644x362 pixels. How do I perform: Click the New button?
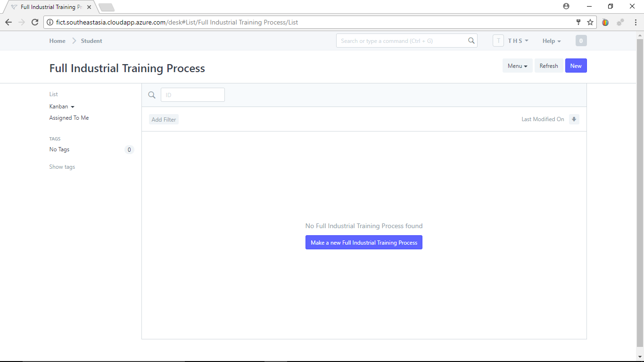click(576, 66)
